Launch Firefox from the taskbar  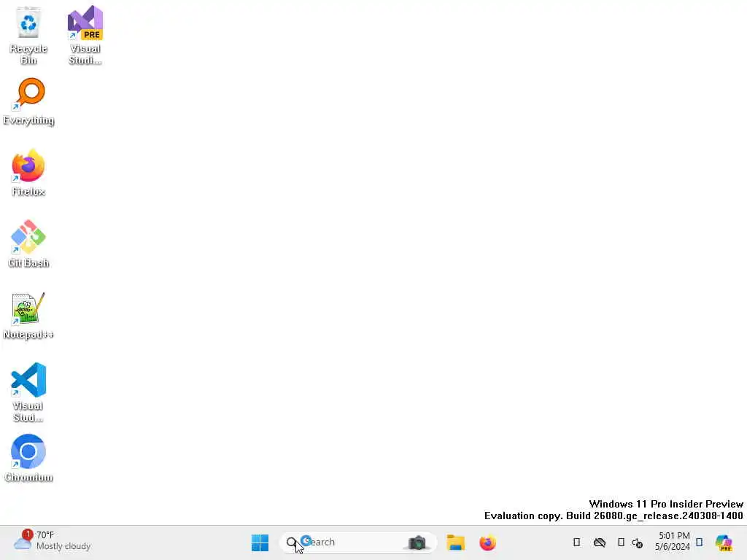(487, 542)
